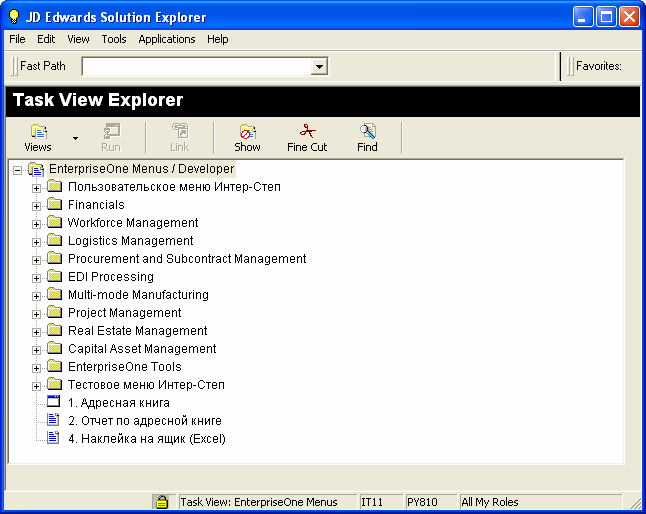
Task: Expand the EDI Processing node
Action: [x=36, y=278]
